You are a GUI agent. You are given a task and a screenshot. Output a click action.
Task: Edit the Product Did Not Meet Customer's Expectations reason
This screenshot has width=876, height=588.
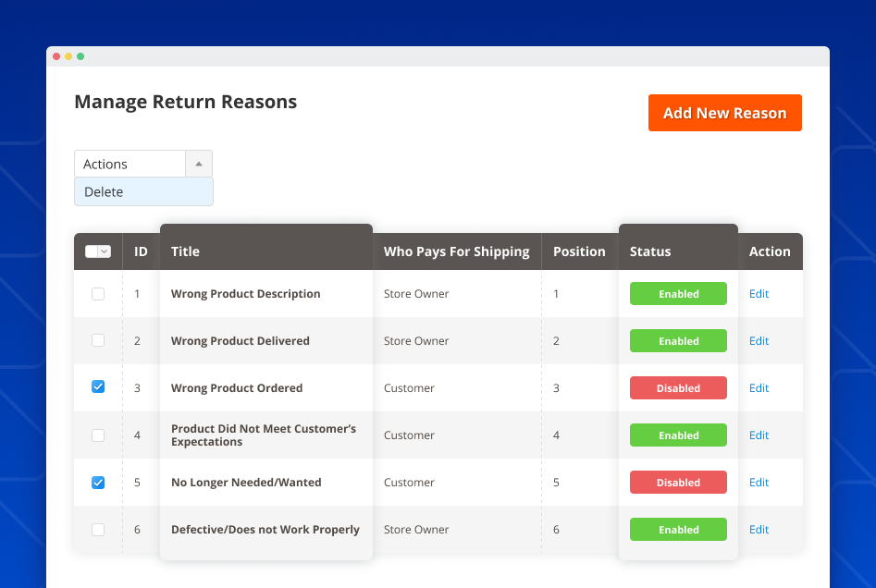coord(759,435)
